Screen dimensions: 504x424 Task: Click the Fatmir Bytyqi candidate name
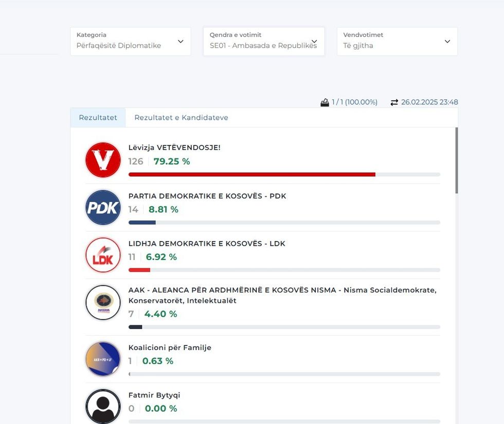[x=154, y=395]
